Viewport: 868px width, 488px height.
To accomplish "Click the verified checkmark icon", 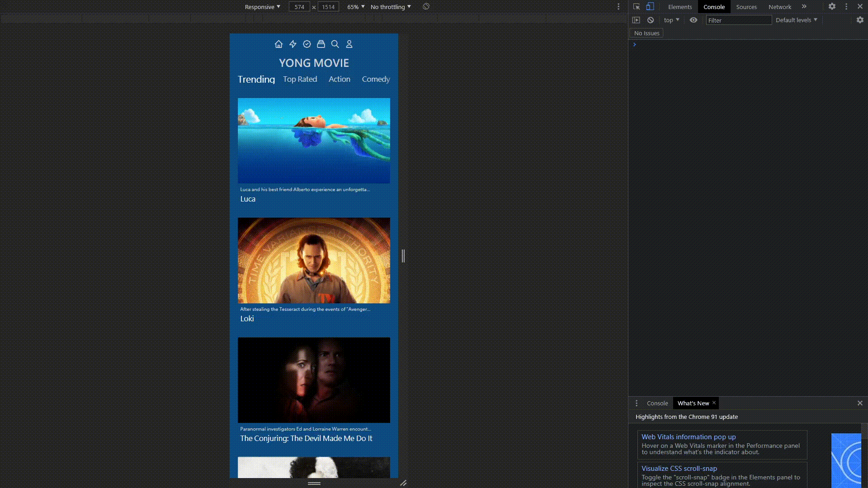I will [307, 44].
